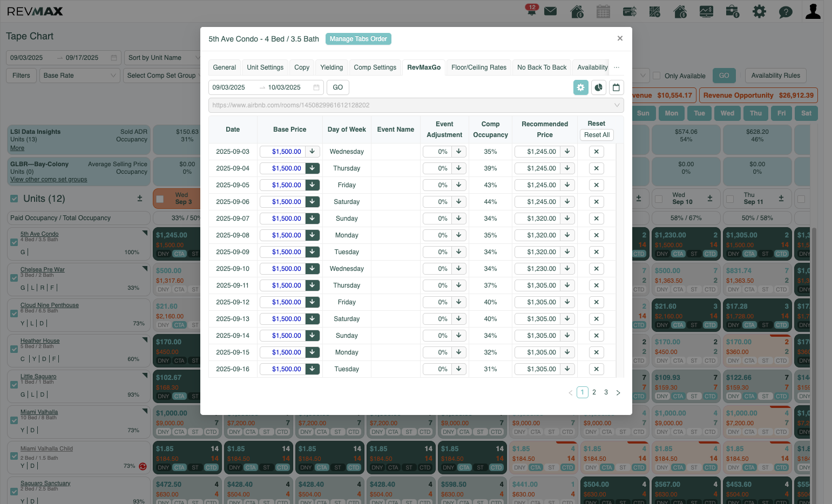Screen dimensions: 832x504
Task: Go to page 2 of the table
Action: (x=594, y=392)
